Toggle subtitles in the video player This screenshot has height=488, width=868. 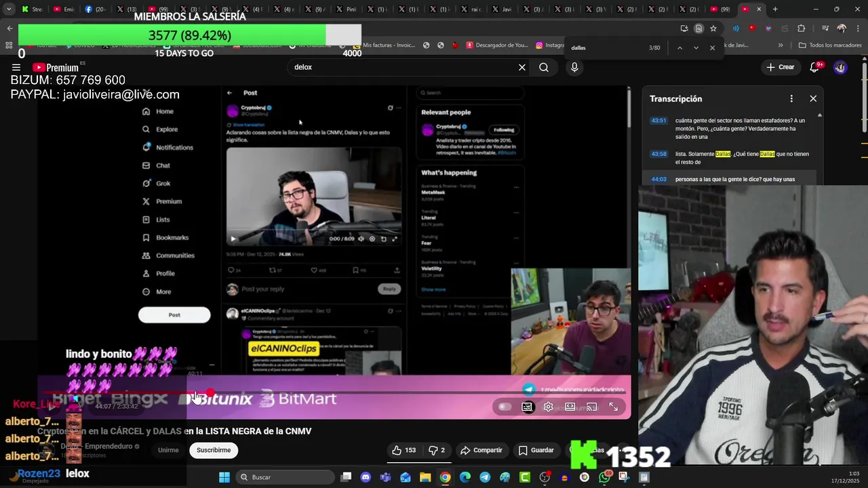(x=527, y=407)
